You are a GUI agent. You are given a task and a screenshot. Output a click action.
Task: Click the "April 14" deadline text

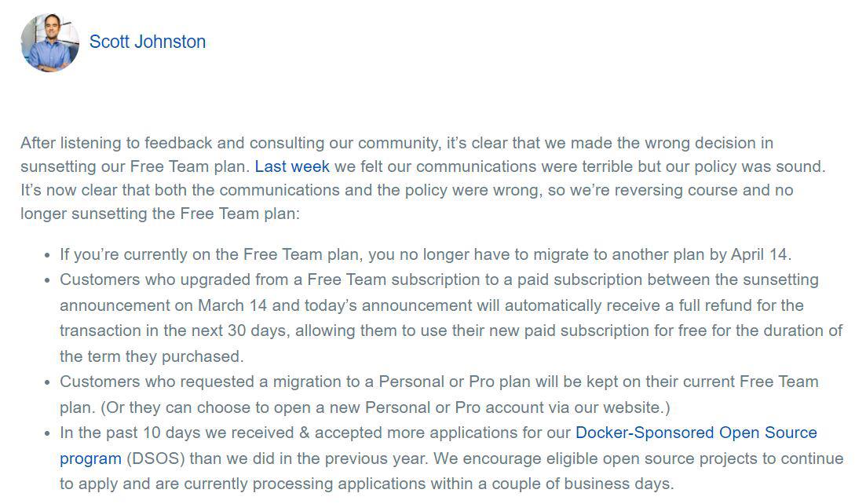coord(761,254)
